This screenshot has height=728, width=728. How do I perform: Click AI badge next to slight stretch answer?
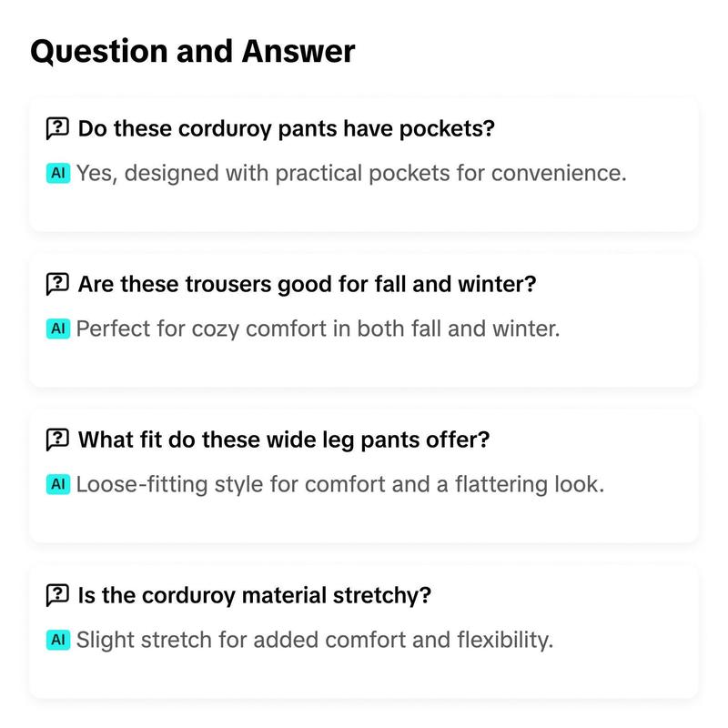pos(58,640)
